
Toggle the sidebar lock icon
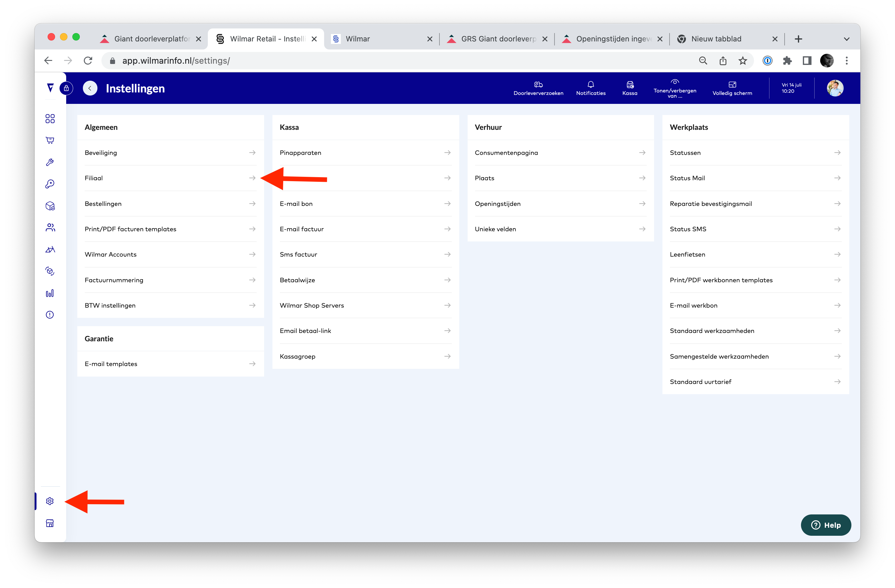[66, 88]
